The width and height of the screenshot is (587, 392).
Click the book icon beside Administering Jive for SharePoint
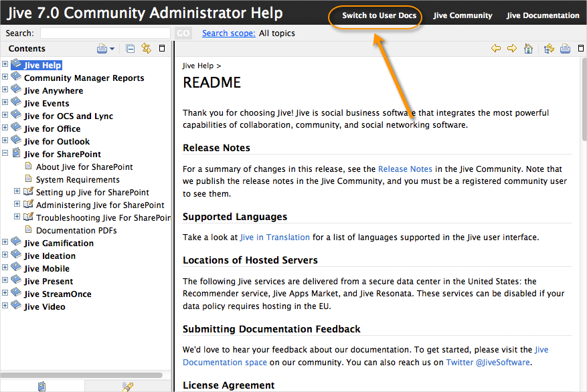coord(28,204)
